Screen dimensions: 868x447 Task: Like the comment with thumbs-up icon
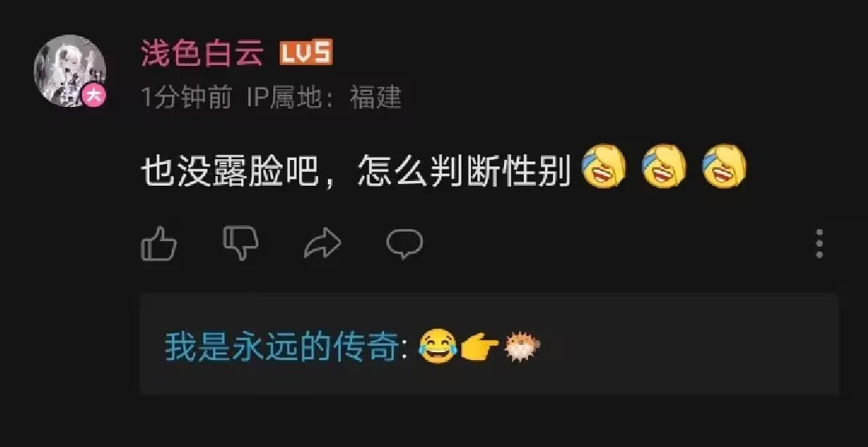pyautogui.click(x=159, y=243)
